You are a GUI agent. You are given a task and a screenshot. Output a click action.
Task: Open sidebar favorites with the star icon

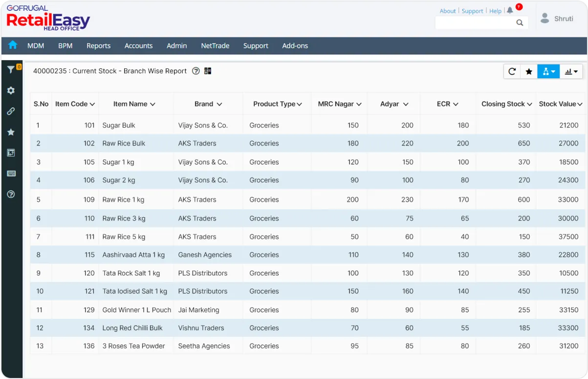(12, 132)
